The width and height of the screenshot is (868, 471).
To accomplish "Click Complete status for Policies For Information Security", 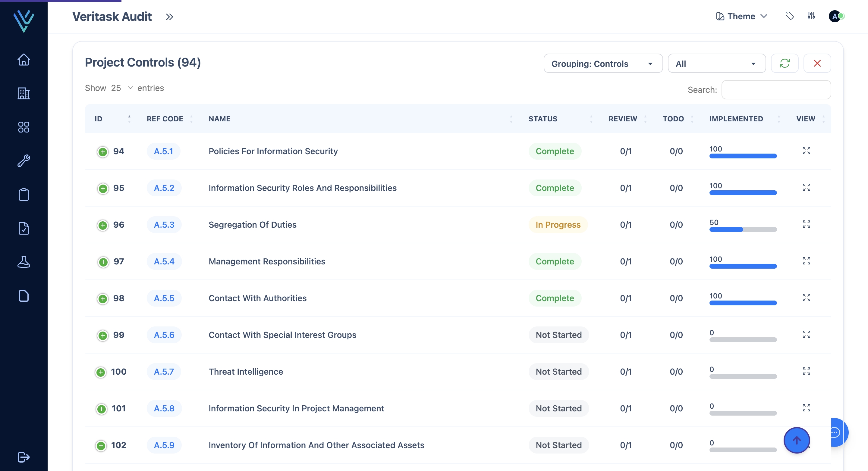I will coord(555,151).
